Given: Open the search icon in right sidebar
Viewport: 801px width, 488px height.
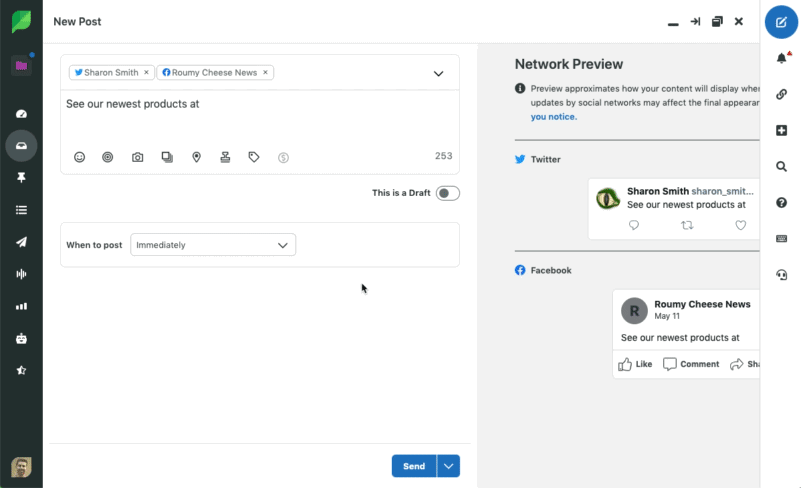Looking at the screenshot, I should [782, 166].
